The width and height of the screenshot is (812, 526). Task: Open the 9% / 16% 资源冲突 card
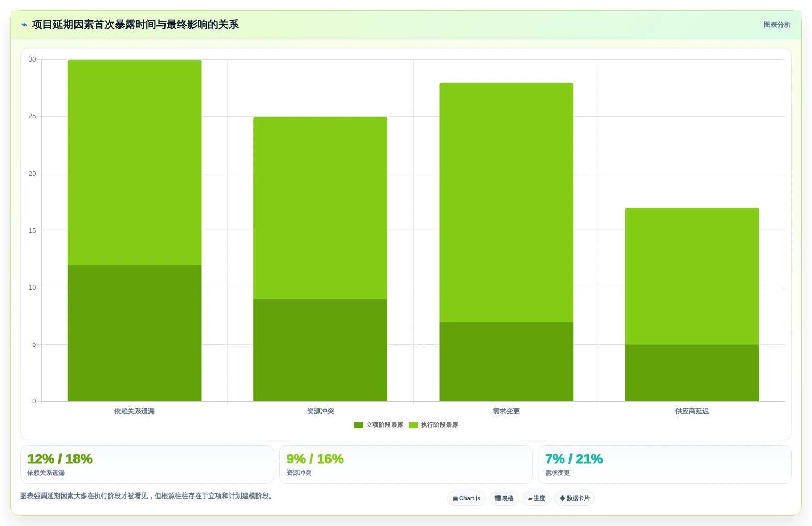point(406,464)
